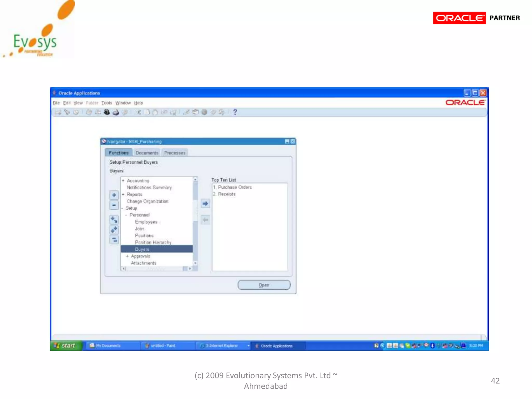Screen dimensions: 532x399
Task: Click the Expand All Children navigator button
Action: [x=114, y=220]
